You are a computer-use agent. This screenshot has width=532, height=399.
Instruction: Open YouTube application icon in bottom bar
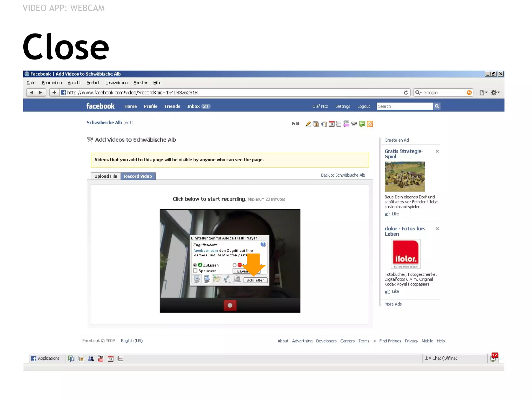(x=101, y=358)
